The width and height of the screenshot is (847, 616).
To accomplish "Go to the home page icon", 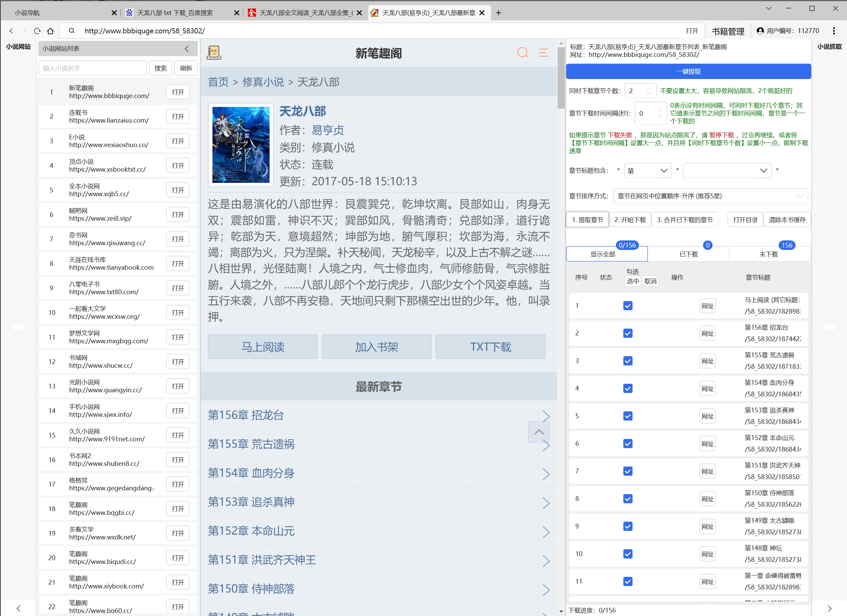I will point(50,31).
